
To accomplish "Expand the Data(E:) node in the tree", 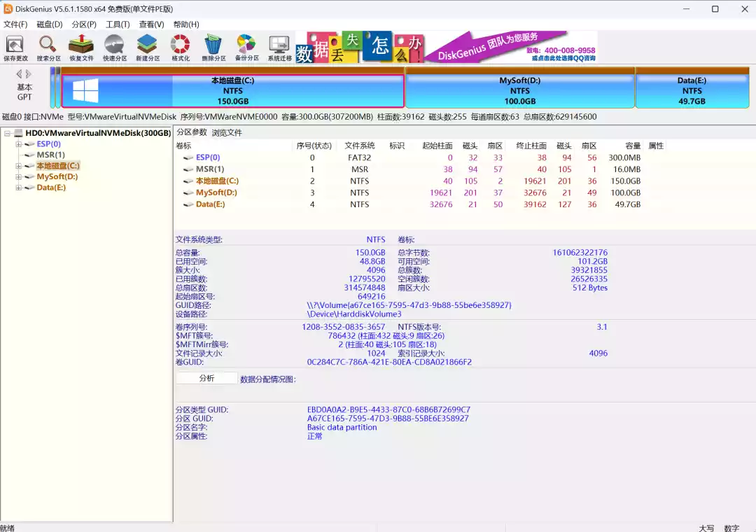I will [18, 188].
